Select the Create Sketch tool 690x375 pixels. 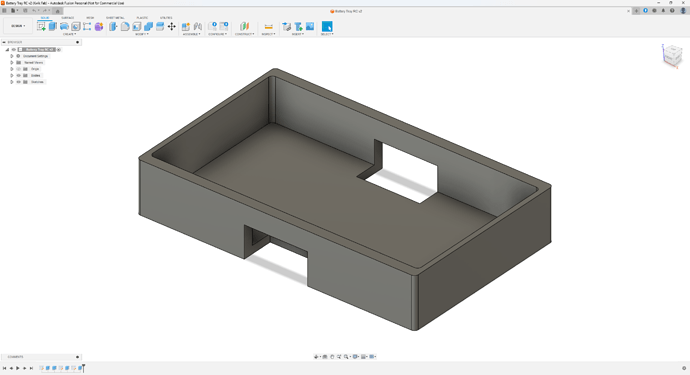(x=41, y=26)
